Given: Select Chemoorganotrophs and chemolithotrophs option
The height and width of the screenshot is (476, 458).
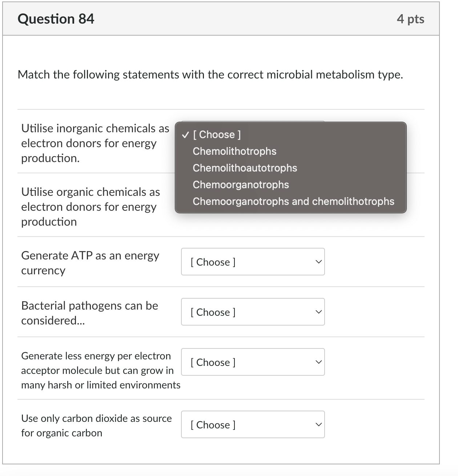Looking at the screenshot, I should 293,201.
